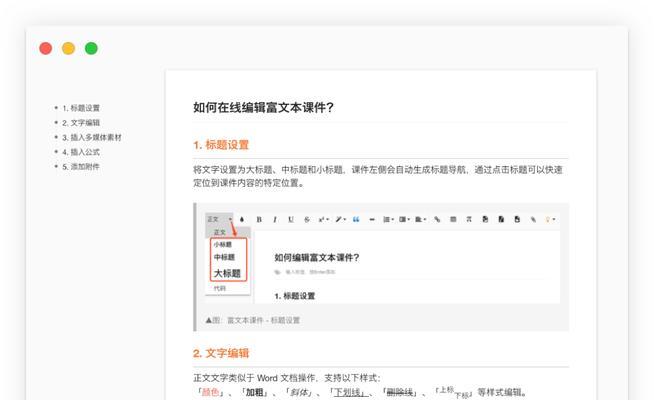The height and width of the screenshot is (400, 654).
Task: Go to 5. 添加附件 in sidebar navigation
Action: [81, 166]
